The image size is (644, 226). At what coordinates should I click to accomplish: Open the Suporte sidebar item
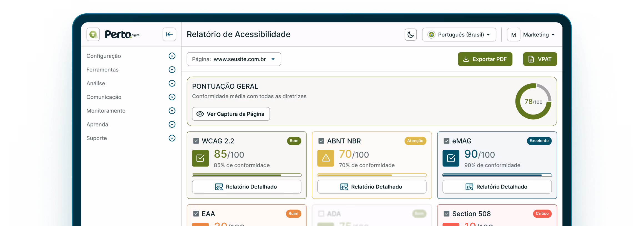tap(97, 138)
